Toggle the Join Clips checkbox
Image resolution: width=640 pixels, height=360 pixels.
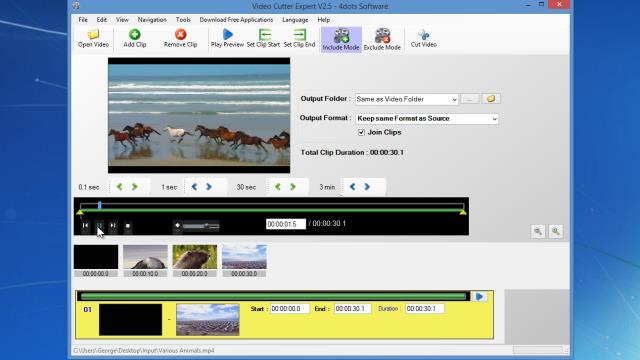[x=361, y=133]
